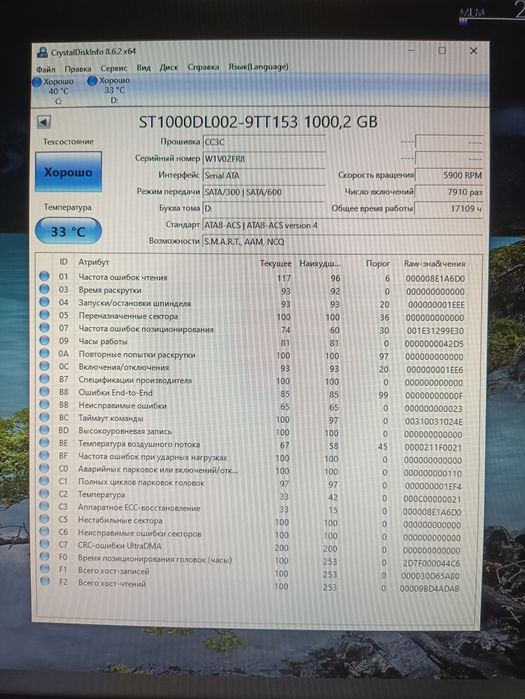Click status icon for Спецификации производителя

pyautogui.click(x=44, y=379)
